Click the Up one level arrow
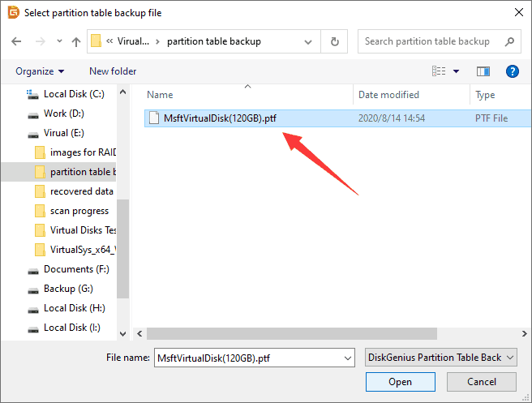 (75, 41)
